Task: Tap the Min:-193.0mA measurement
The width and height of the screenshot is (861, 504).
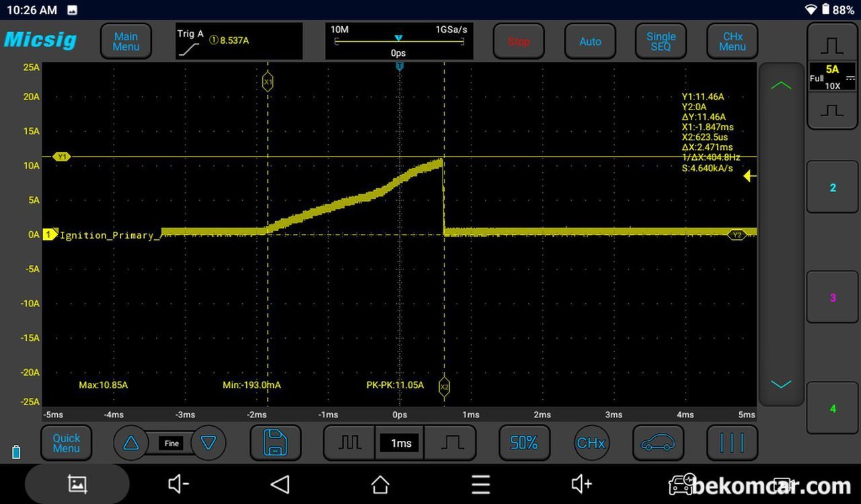Action: tap(252, 385)
